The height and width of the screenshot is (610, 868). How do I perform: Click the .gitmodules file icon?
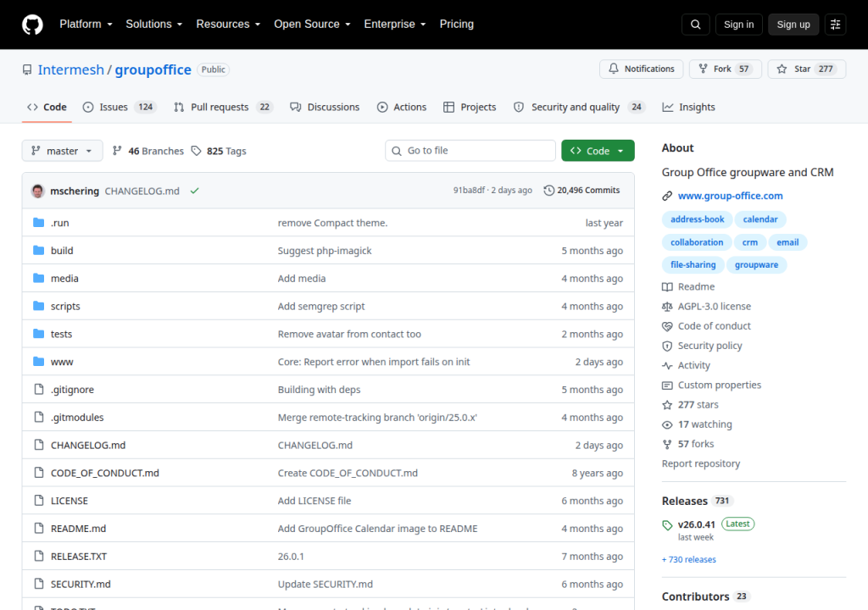(x=39, y=417)
